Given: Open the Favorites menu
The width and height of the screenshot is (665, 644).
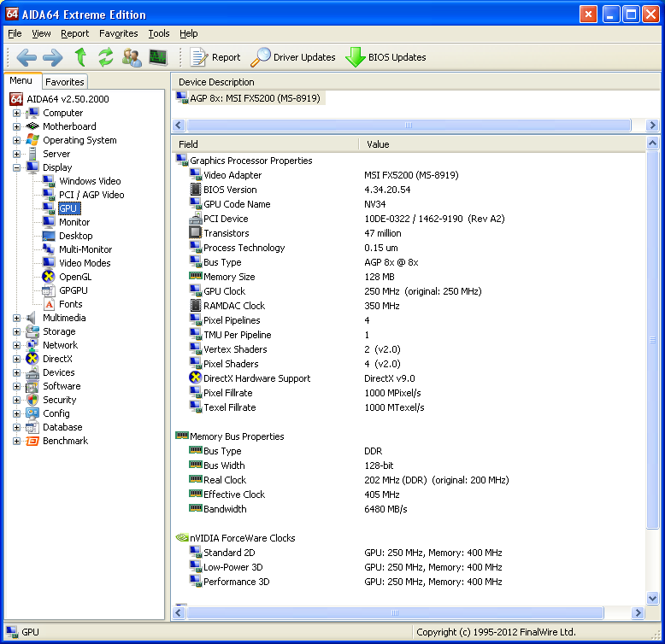Looking at the screenshot, I should click(x=118, y=33).
